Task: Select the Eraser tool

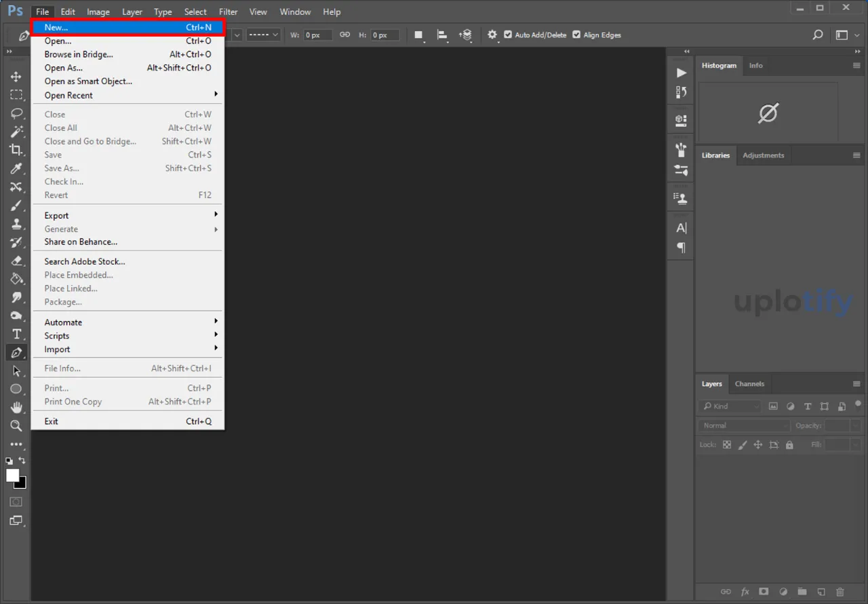Action: (16, 261)
